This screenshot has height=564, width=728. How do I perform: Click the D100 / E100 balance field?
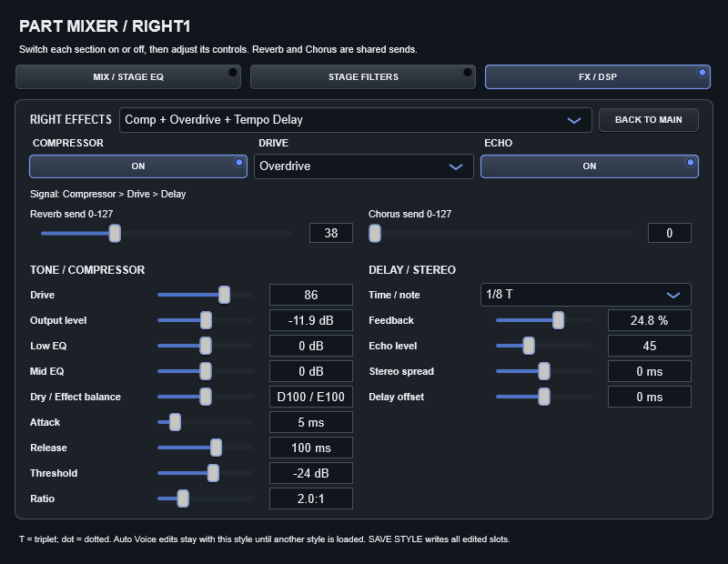click(311, 397)
